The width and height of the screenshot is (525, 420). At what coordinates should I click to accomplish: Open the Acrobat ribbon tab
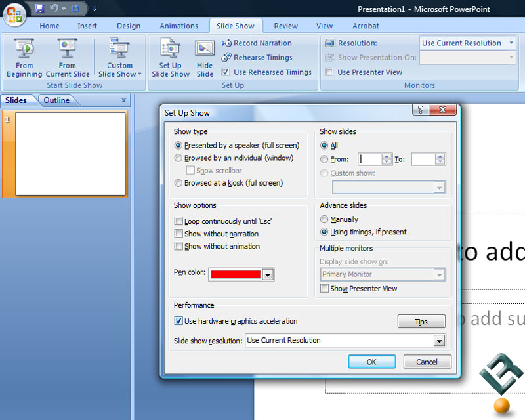(x=366, y=26)
